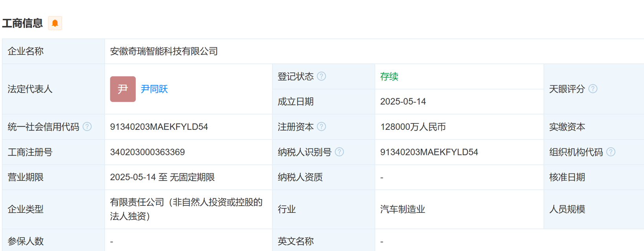Click the help icon beside 统一社会信用代码

point(87,127)
